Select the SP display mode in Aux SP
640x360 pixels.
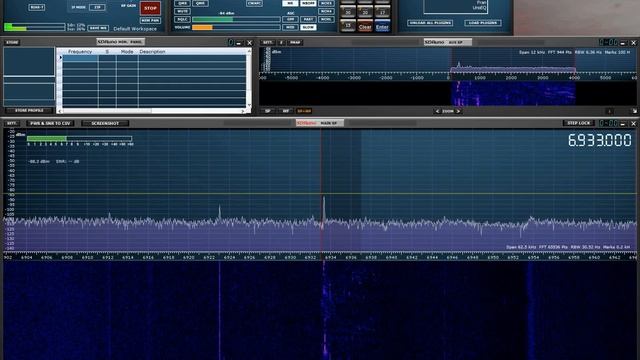(268, 111)
